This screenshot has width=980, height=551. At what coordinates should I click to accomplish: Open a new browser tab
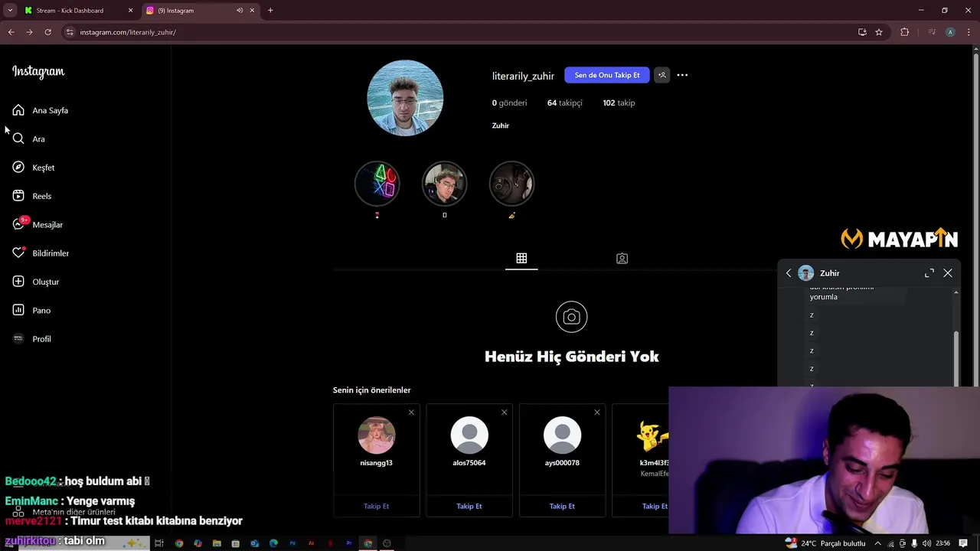pos(270,11)
